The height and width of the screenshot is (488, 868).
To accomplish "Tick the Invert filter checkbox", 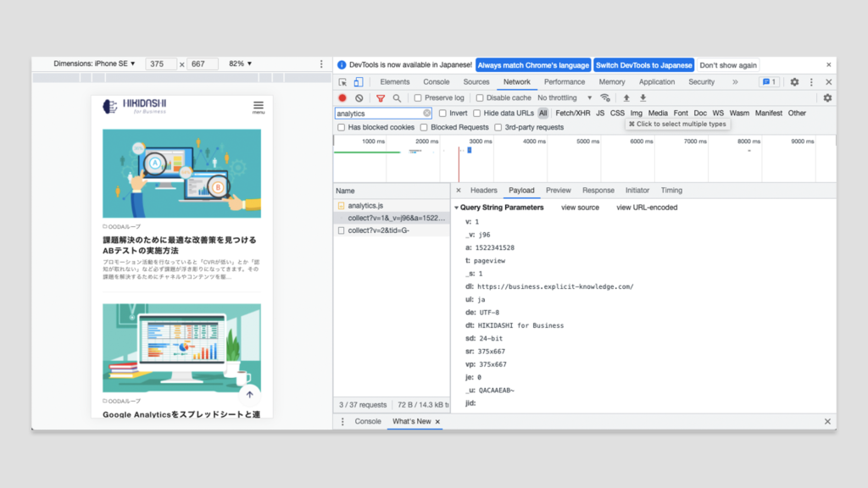I will (x=442, y=114).
